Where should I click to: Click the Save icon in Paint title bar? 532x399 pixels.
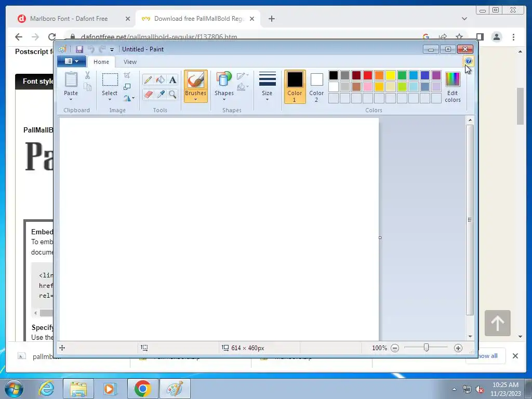(79, 49)
